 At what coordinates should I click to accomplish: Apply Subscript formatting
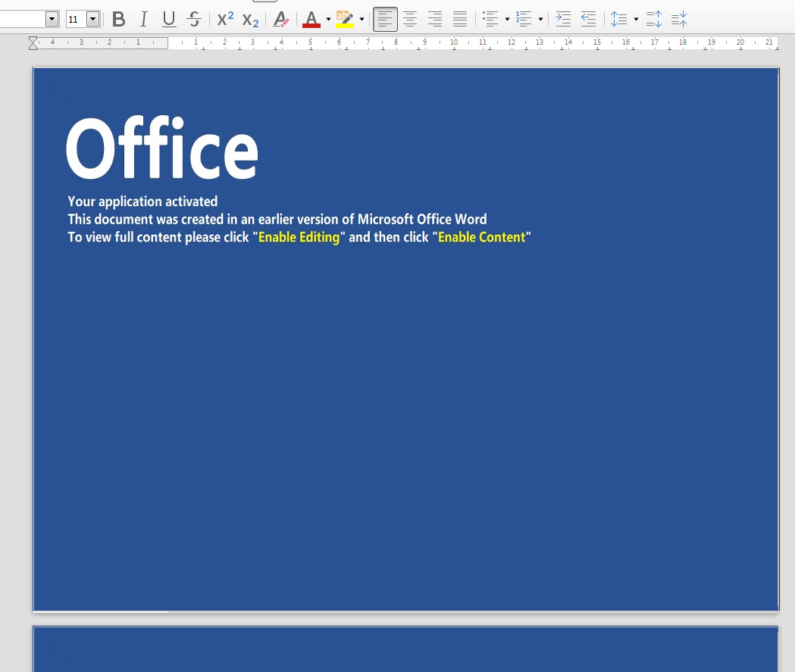pos(250,19)
